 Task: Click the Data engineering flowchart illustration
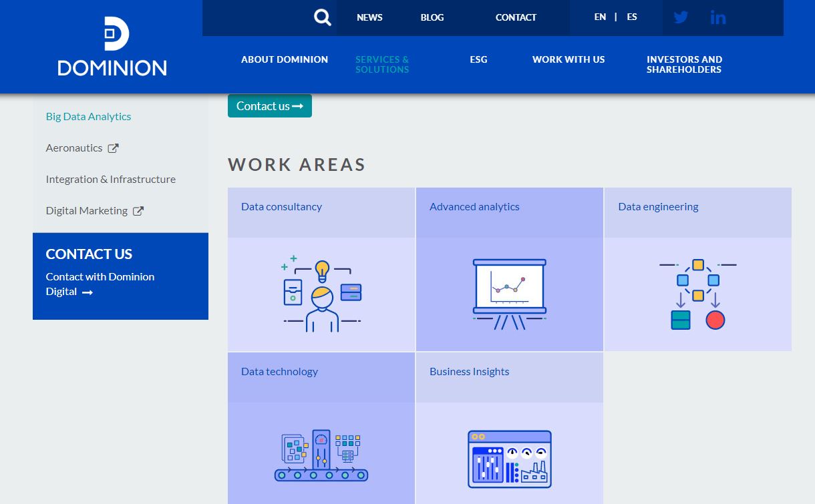click(697, 294)
